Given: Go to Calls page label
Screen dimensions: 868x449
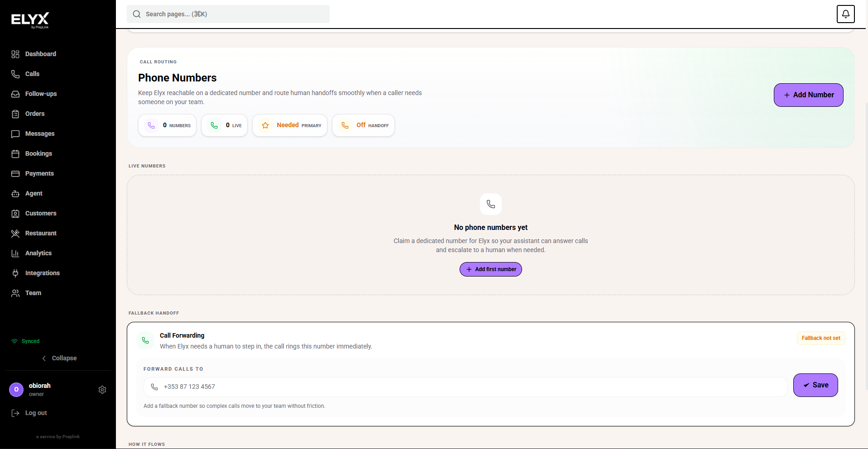Looking at the screenshot, I should tap(32, 74).
